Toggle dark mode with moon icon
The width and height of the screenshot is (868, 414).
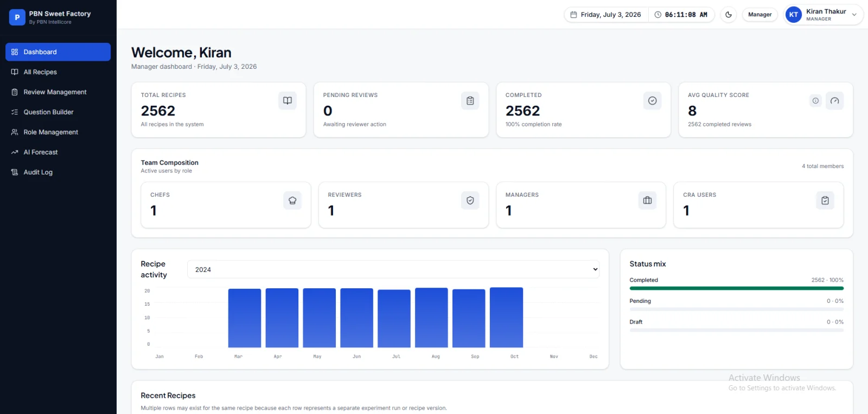729,15
